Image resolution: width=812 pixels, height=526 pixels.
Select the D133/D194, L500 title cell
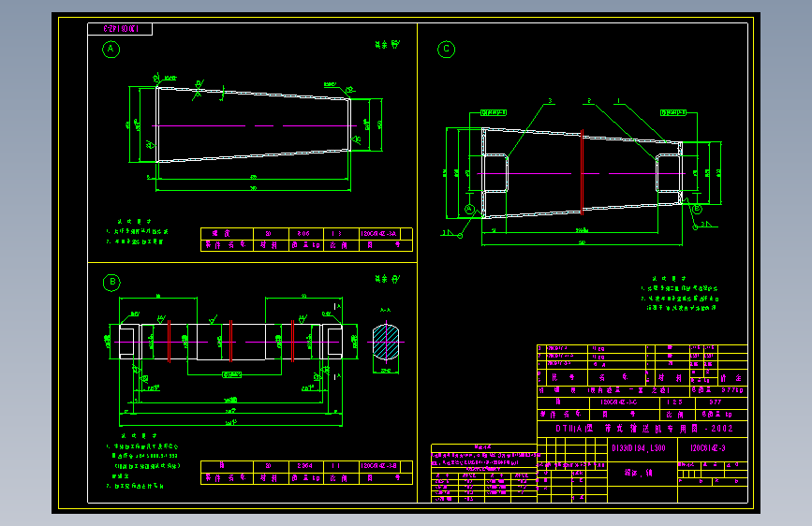642,448
